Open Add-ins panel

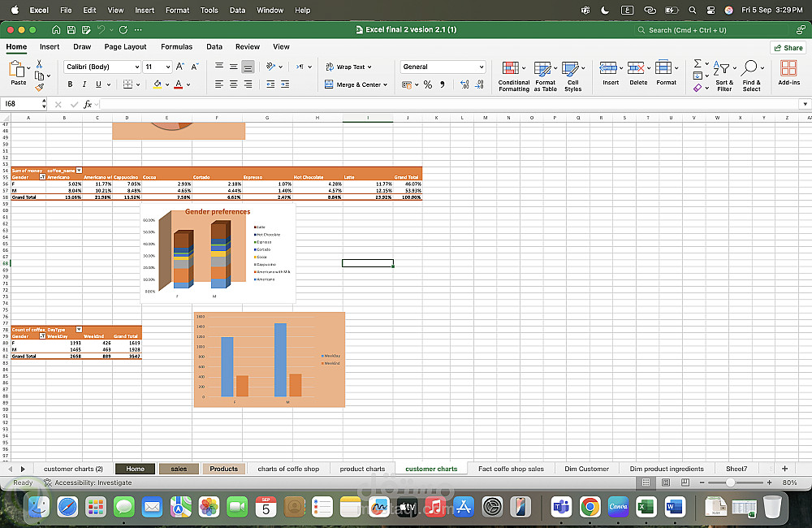788,72
